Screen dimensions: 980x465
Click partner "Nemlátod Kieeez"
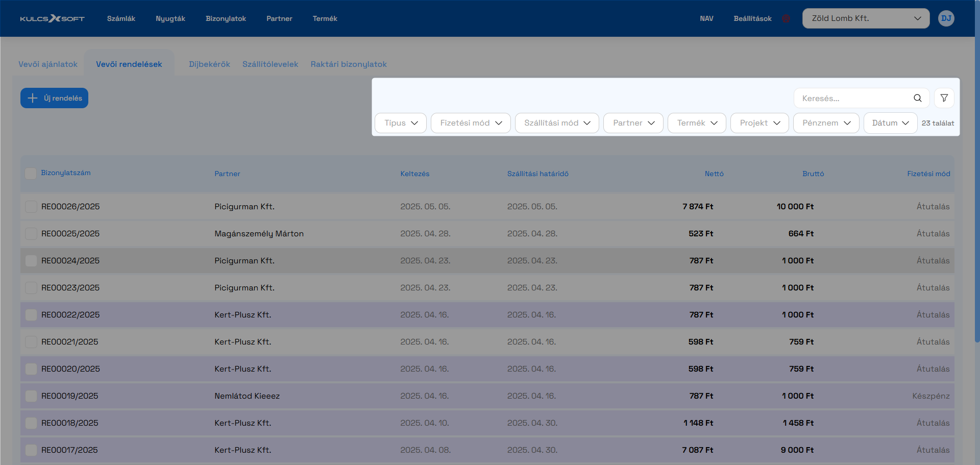[247, 396]
